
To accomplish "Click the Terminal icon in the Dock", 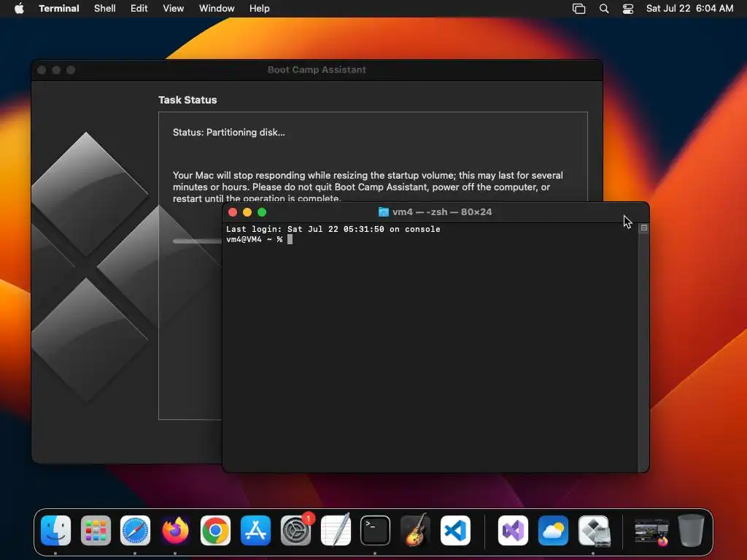I will click(375, 530).
